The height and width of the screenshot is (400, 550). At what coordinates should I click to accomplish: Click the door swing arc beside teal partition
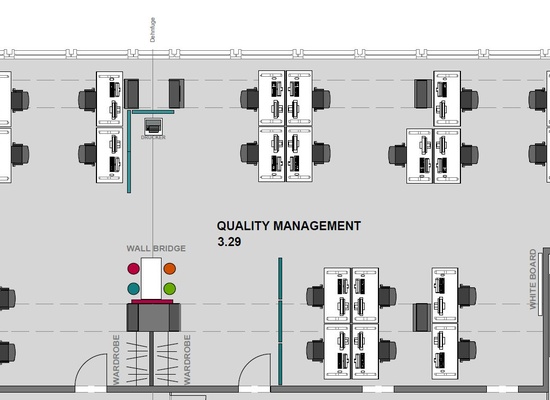pyautogui.click(x=255, y=370)
